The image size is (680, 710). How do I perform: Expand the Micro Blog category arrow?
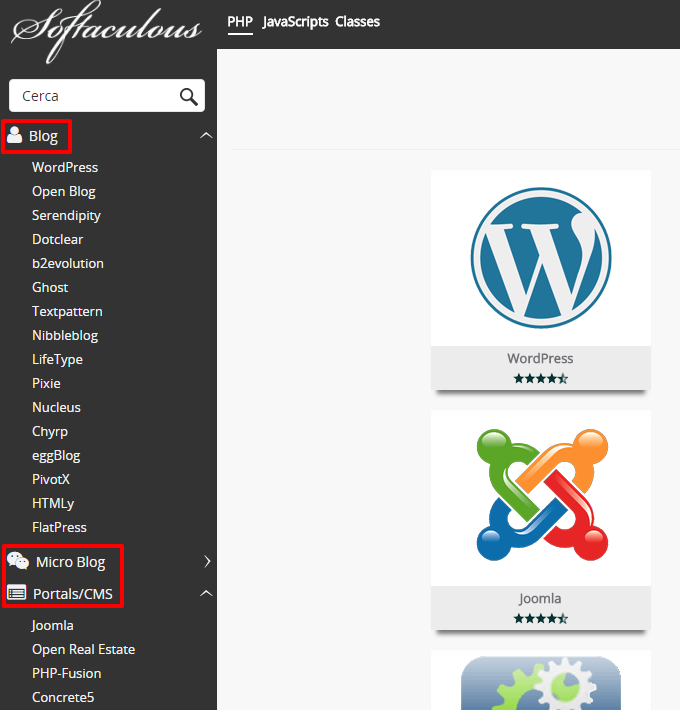(207, 561)
